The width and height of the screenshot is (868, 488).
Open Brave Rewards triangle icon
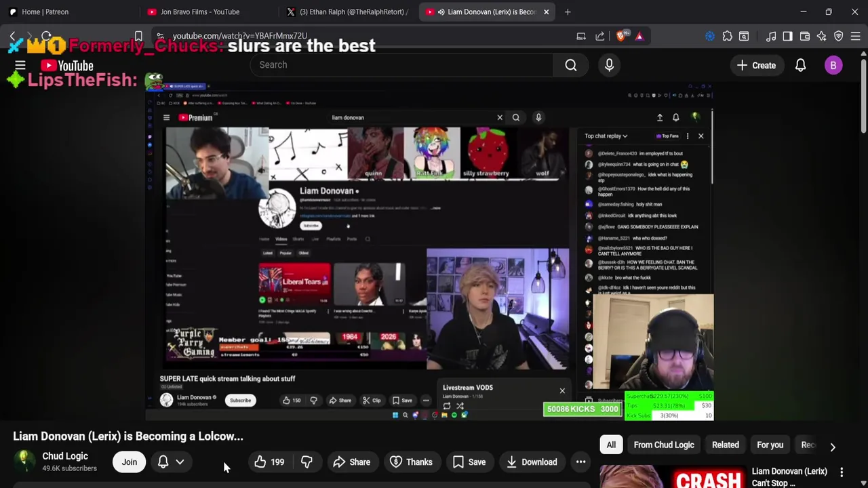point(639,36)
